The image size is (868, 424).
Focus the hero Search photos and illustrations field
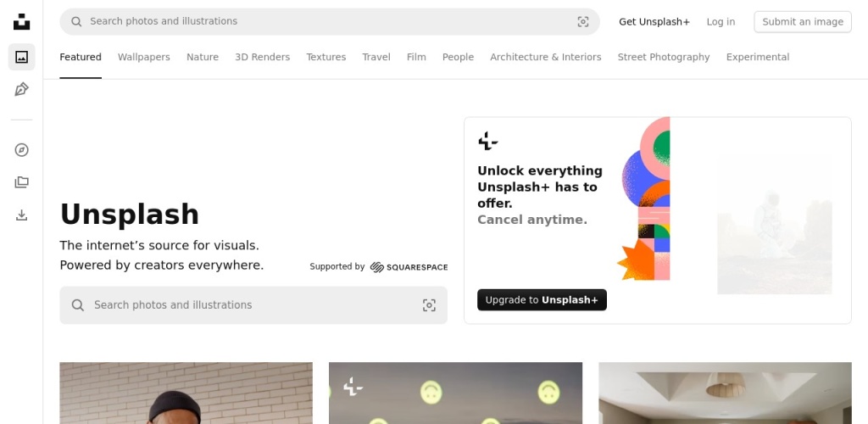[x=253, y=305]
